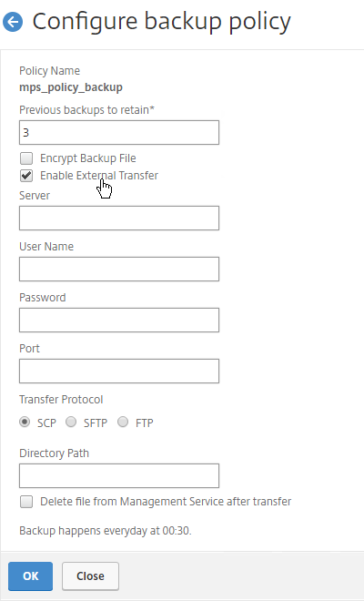Click into the Server input field

coord(119,219)
